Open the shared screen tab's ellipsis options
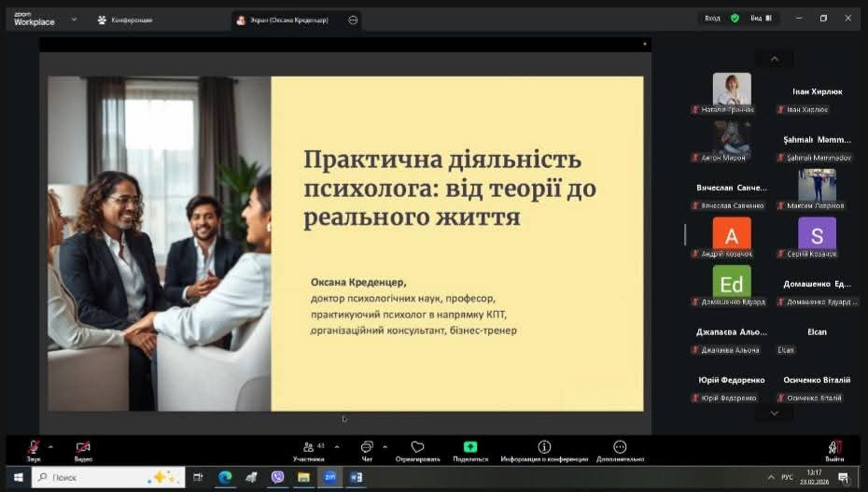 click(x=353, y=20)
